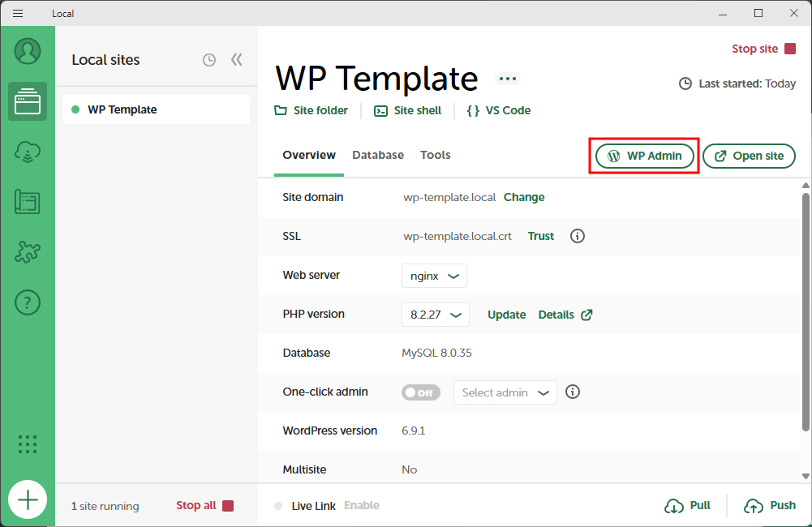Click the red Stop site square icon
The width and height of the screenshot is (812, 527).
pos(790,49)
